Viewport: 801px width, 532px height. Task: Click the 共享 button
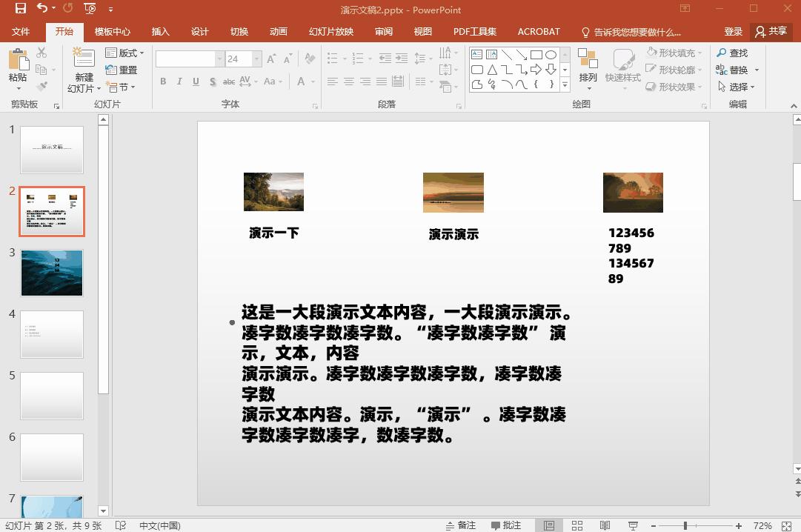(771, 31)
